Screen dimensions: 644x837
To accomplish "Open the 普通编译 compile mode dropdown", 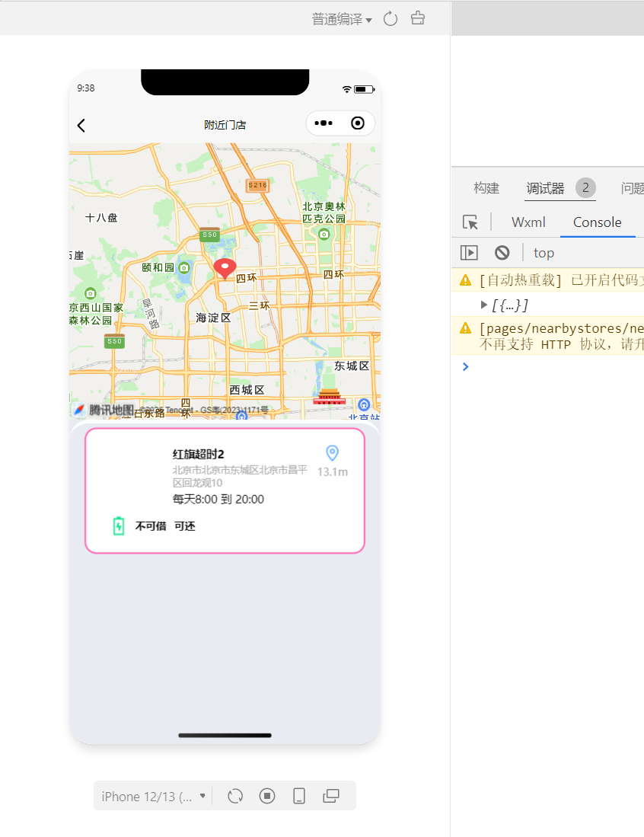I will [x=342, y=19].
